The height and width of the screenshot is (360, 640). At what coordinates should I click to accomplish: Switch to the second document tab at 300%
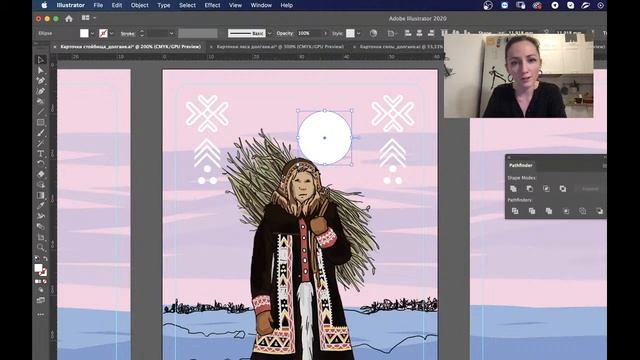point(280,47)
